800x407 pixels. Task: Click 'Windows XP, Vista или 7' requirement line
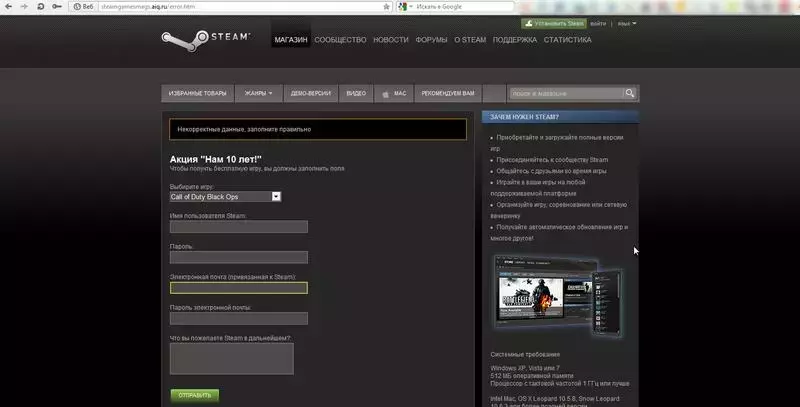(525, 368)
